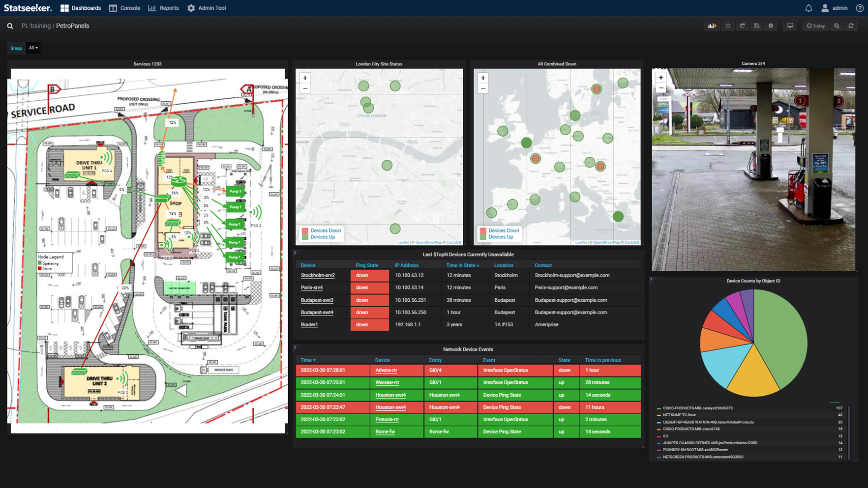
Task: Star this dashboard as favorite
Action: coord(728,26)
